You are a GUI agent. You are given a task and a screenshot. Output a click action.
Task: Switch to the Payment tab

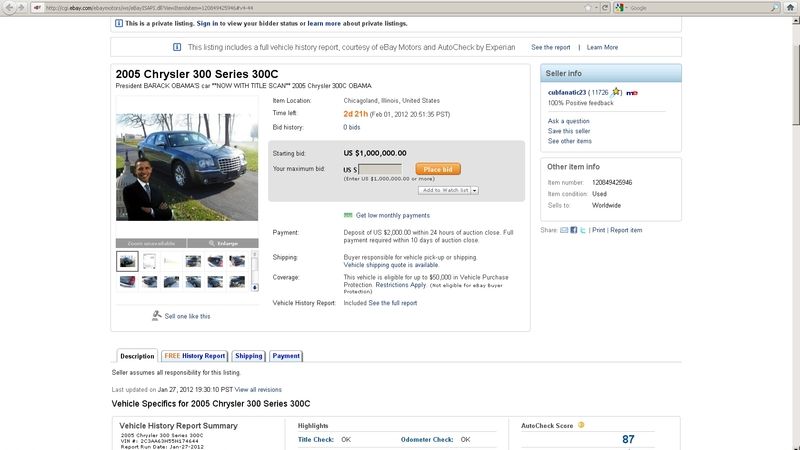tap(286, 356)
